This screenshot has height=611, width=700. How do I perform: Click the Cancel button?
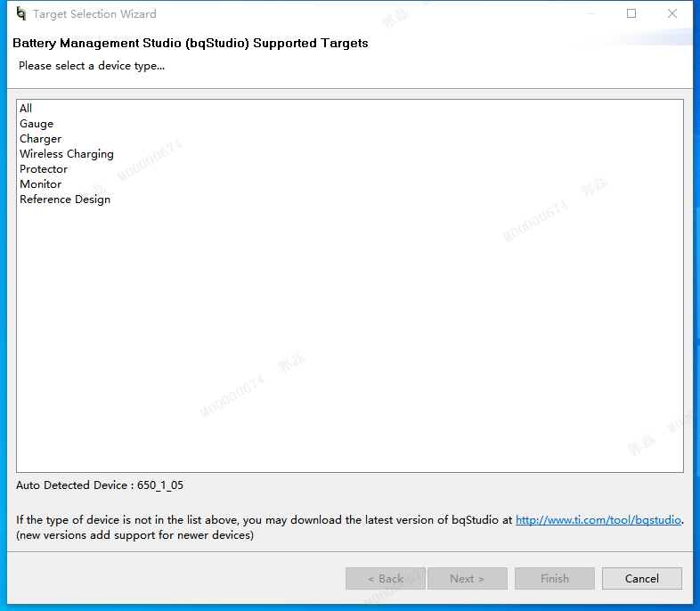click(x=641, y=578)
